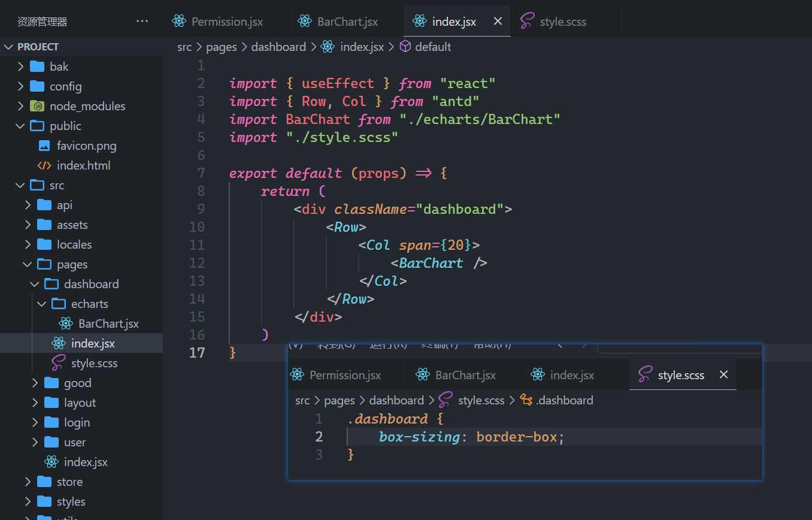
Task: Click React icon beside BarChart.jsx in tree
Action: pos(66,324)
